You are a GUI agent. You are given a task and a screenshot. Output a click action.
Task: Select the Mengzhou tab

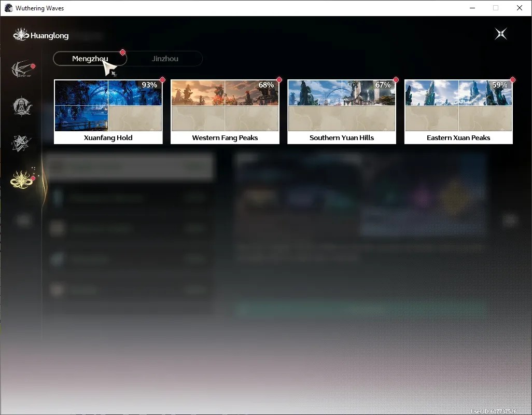point(90,59)
